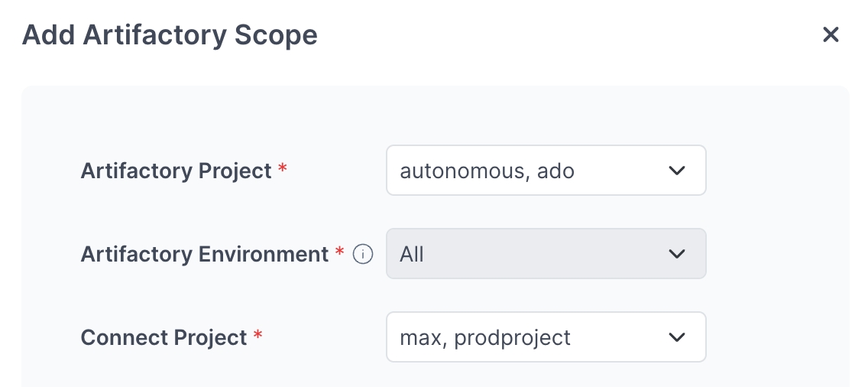Click the required asterisk beside Connect Project
The height and width of the screenshot is (387, 868).
(258, 336)
